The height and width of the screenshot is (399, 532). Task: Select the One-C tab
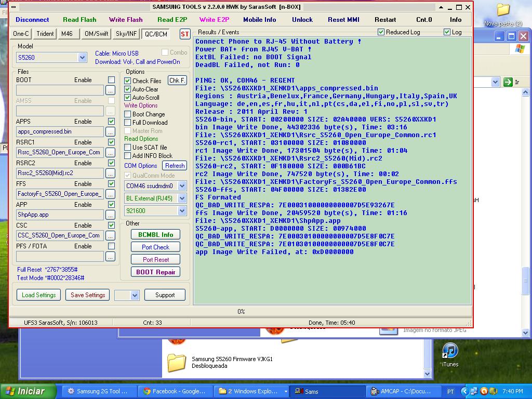(x=21, y=34)
